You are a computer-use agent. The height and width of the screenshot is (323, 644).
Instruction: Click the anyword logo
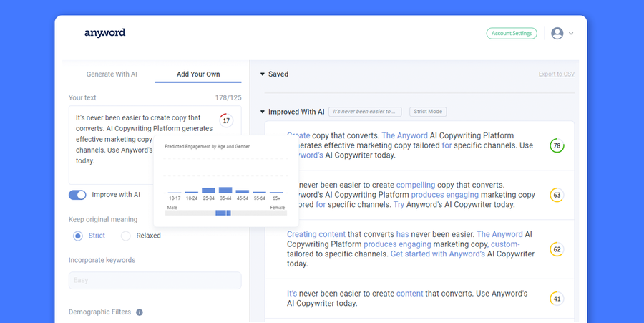coord(104,33)
